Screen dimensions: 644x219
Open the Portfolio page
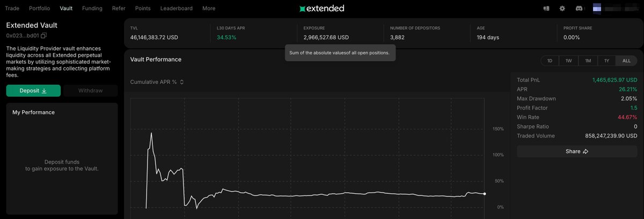point(40,9)
